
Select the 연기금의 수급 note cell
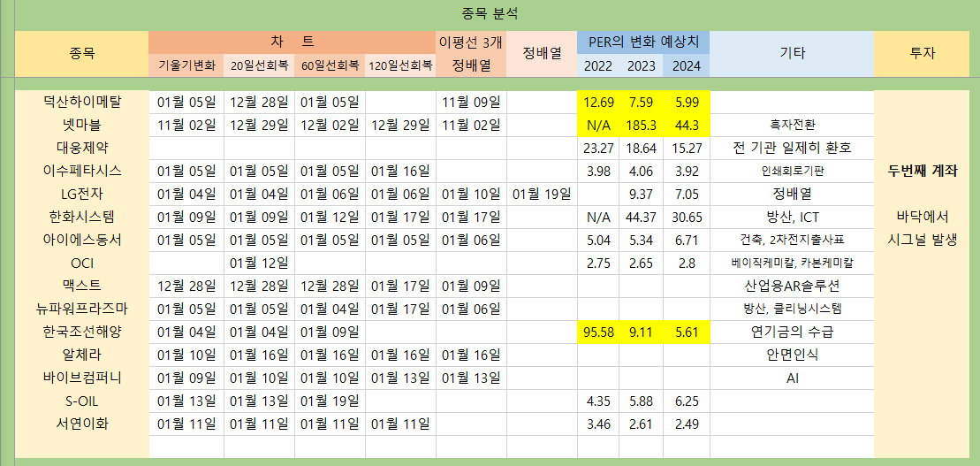pyautogui.click(x=792, y=332)
